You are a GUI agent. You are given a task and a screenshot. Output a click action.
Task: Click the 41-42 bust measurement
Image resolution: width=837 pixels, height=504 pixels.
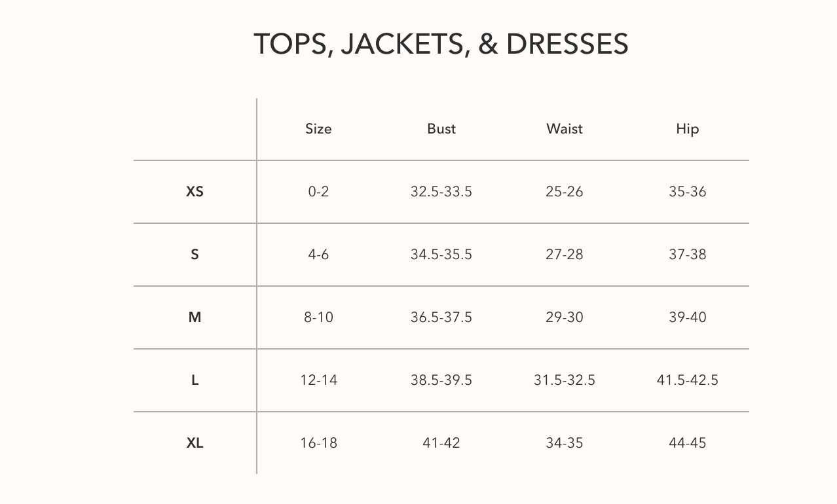tap(441, 443)
